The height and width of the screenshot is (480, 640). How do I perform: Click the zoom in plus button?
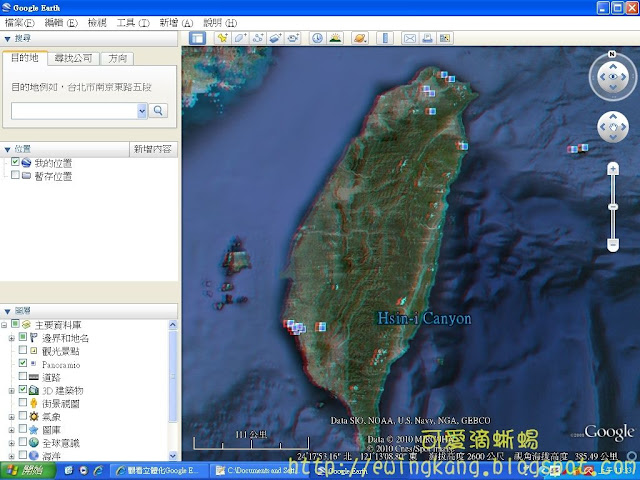click(613, 169)
